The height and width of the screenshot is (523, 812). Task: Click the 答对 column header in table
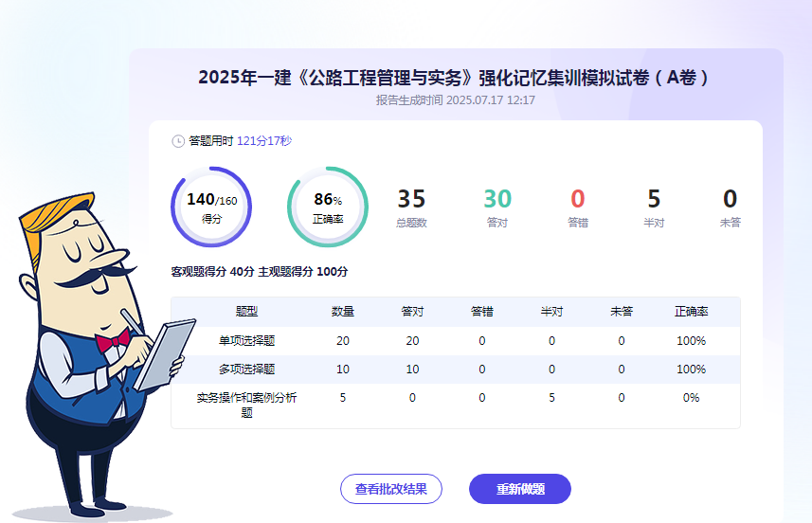click(412, 311)
